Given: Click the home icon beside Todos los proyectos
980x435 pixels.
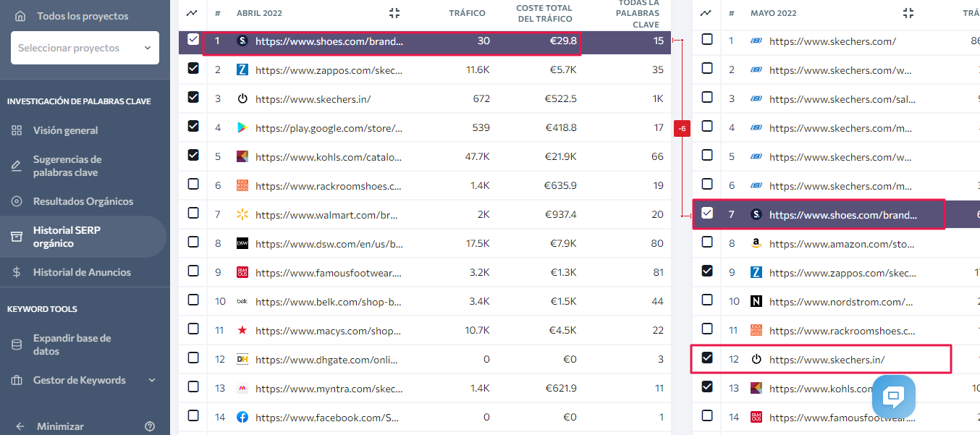Looking at the screenshot, I should coord(20,16).
